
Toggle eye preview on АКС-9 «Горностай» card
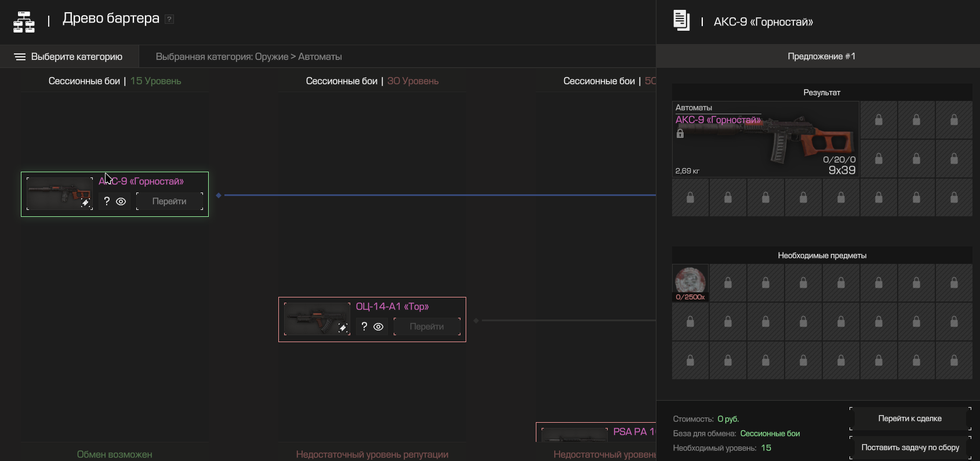(x=121, y=202)
